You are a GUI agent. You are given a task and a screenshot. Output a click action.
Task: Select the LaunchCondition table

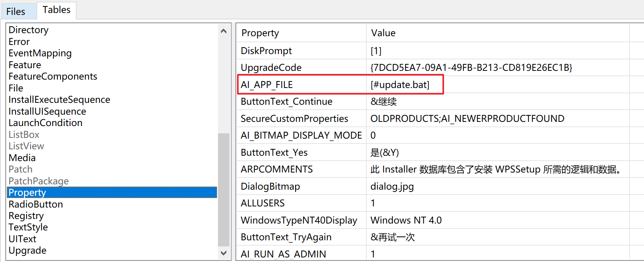pos(46,123)
